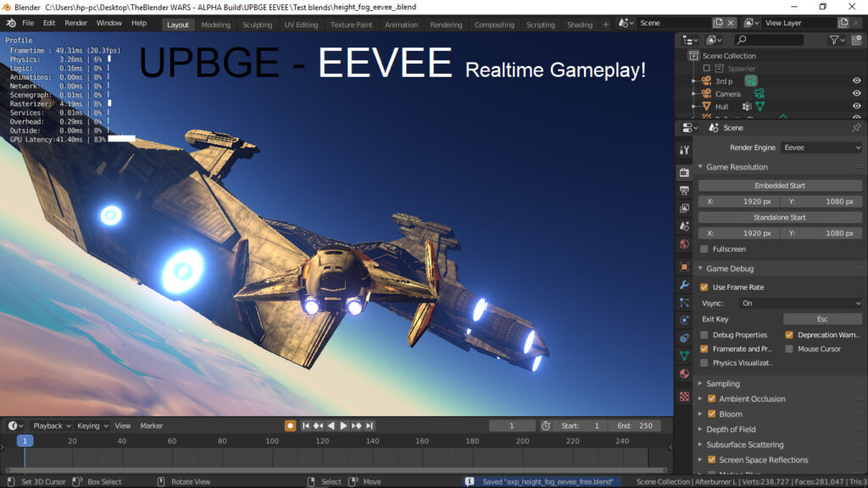Click the timeline horizontal scrollbar
The width and height of the screenshot is (868, 488).
coord(336,470)
